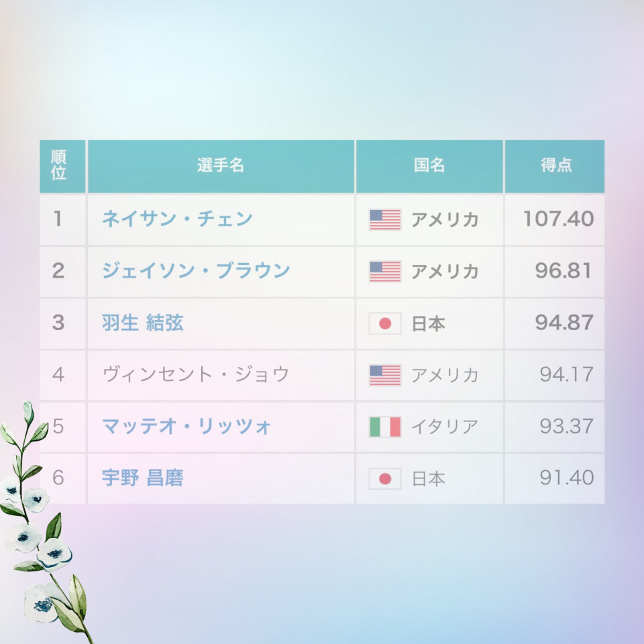Click the イタリア country label

445,427
